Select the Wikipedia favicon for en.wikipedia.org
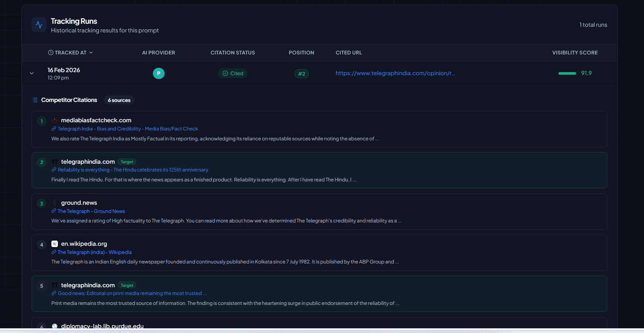Image resolution: width=644 pixels, height=333 pixels. tap(54, 244)
